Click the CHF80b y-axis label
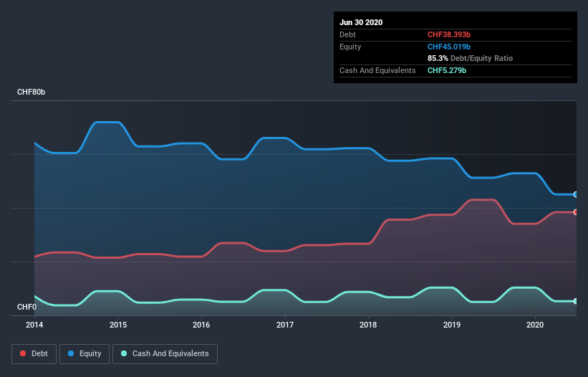 click(31, 92)
